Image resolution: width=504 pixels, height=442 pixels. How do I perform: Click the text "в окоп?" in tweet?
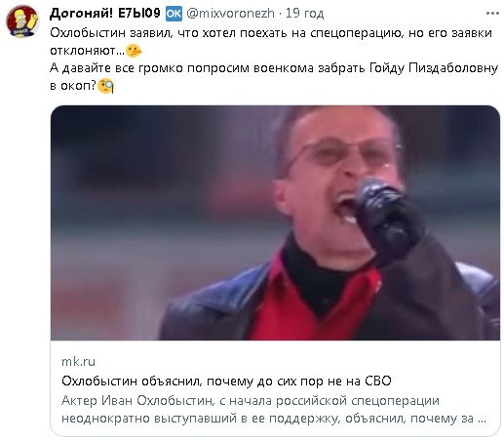coord(73,86)
